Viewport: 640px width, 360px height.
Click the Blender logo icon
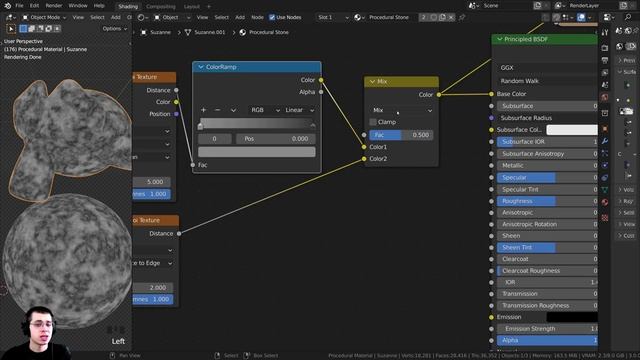7,6
